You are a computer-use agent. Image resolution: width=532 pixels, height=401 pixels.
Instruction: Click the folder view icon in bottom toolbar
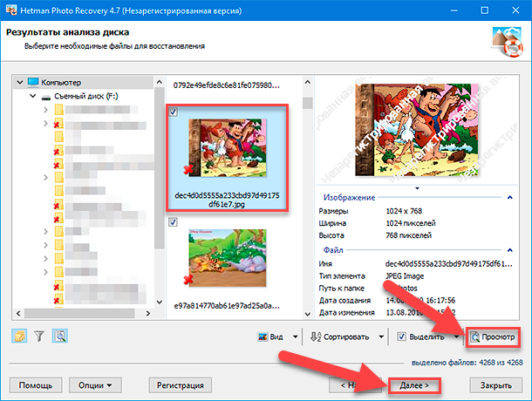pyautogui.click(x=19, y=336)
